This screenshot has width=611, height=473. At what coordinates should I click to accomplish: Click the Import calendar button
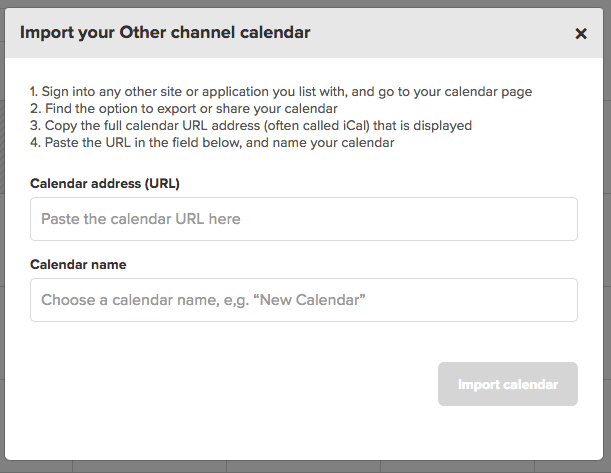coord(508,384)
